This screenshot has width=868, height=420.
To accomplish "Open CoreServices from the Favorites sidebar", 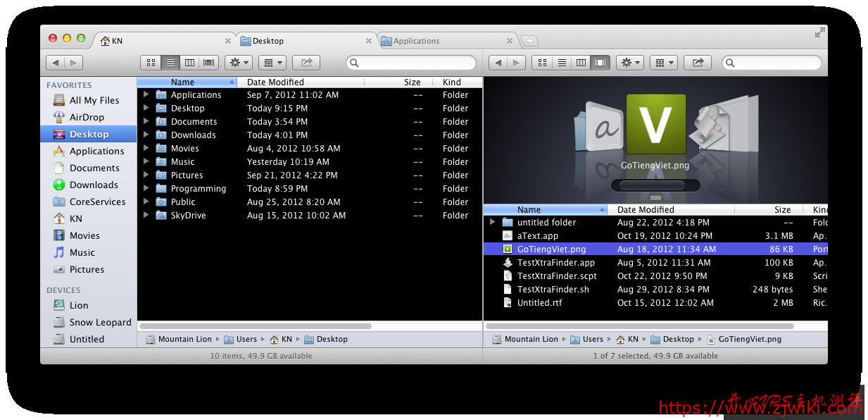I will (97, 202).
